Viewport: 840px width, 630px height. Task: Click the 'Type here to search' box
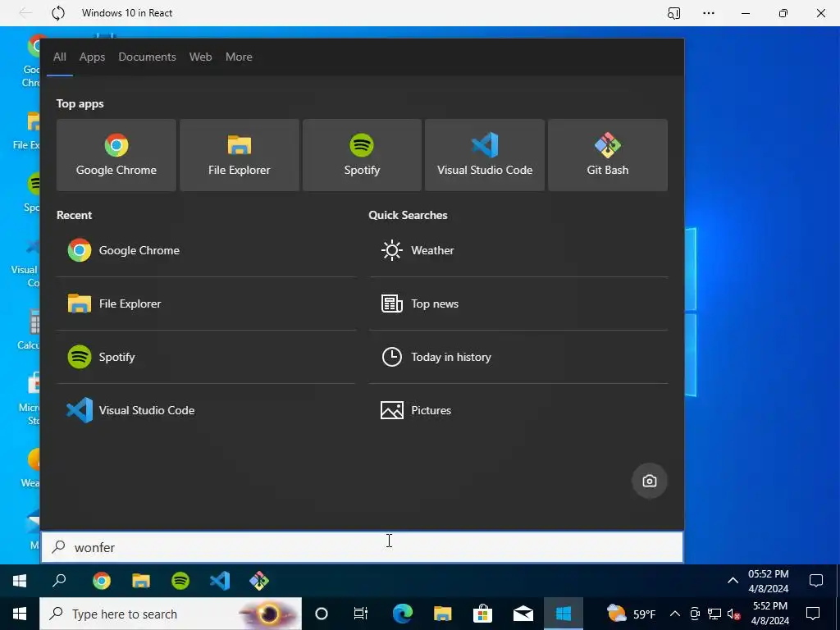coord(171,614)
